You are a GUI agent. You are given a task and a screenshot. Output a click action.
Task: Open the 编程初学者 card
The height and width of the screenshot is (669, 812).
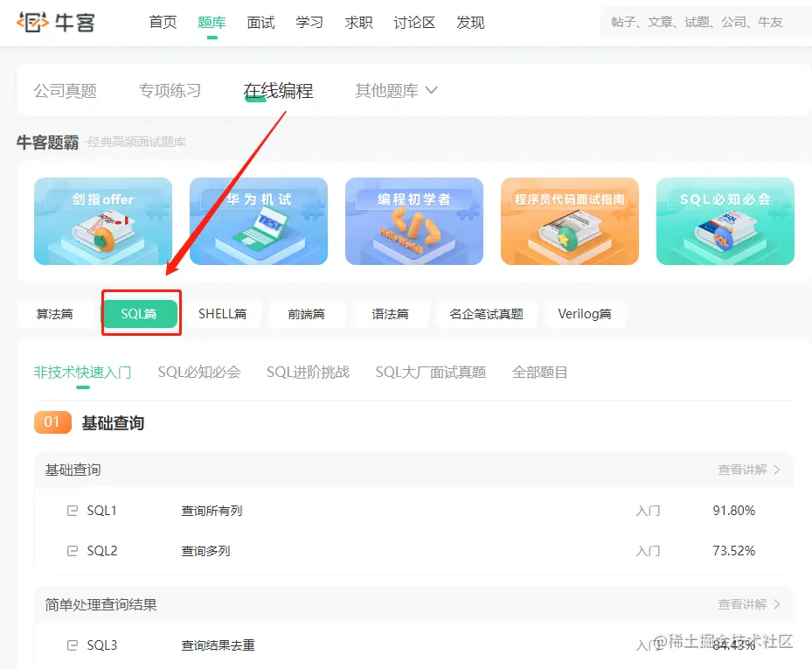point(414,221)
